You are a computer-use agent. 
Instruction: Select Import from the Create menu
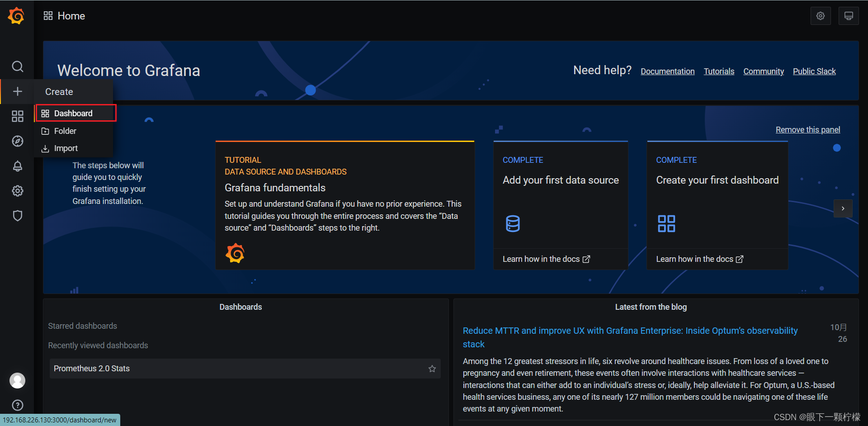coord(73,148)
